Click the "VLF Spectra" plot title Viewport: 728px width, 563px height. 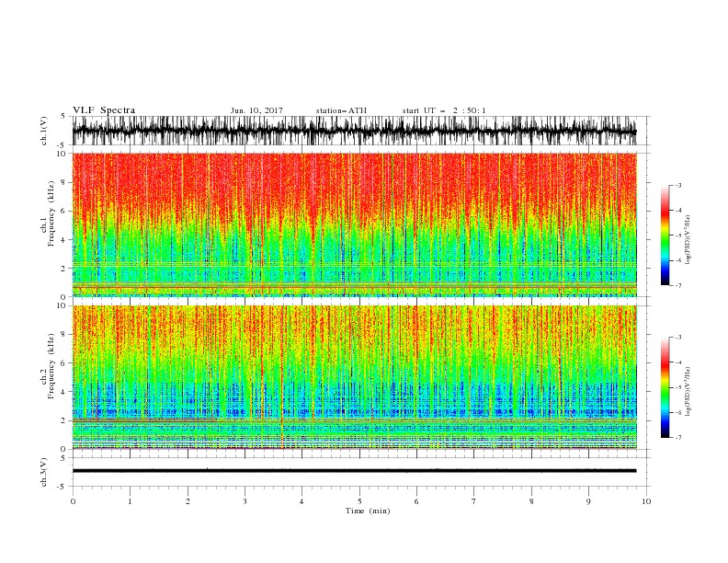(104, 110)
